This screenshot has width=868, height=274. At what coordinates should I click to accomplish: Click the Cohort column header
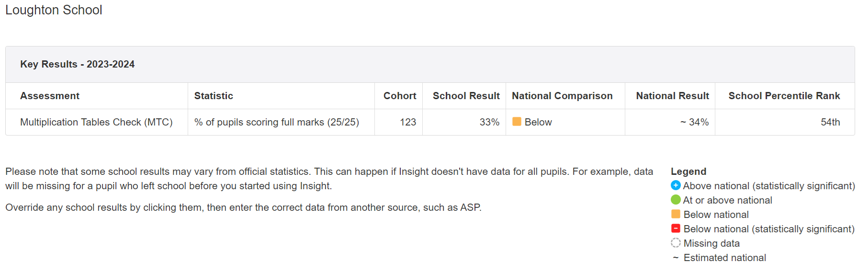coord(399,96)
